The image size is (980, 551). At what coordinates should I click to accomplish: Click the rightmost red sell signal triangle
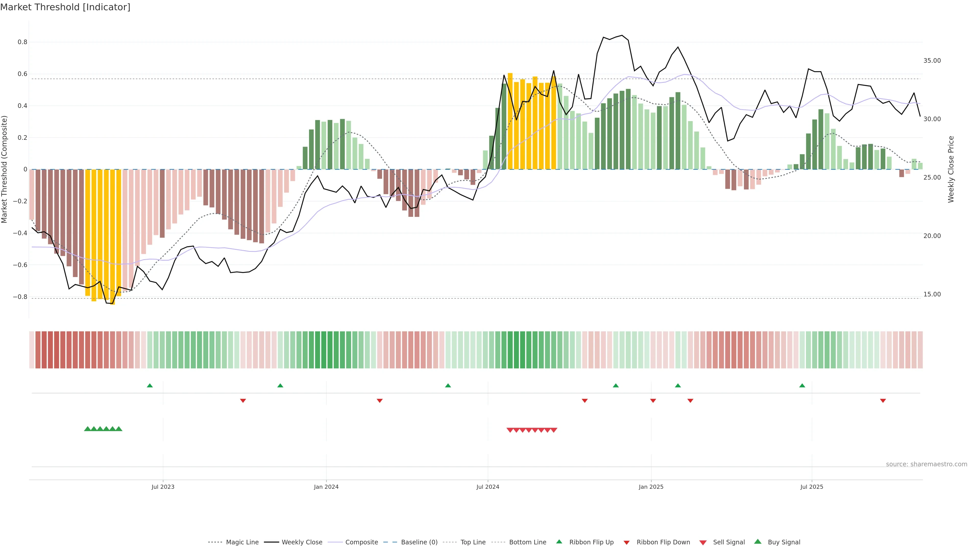point(554,430)
